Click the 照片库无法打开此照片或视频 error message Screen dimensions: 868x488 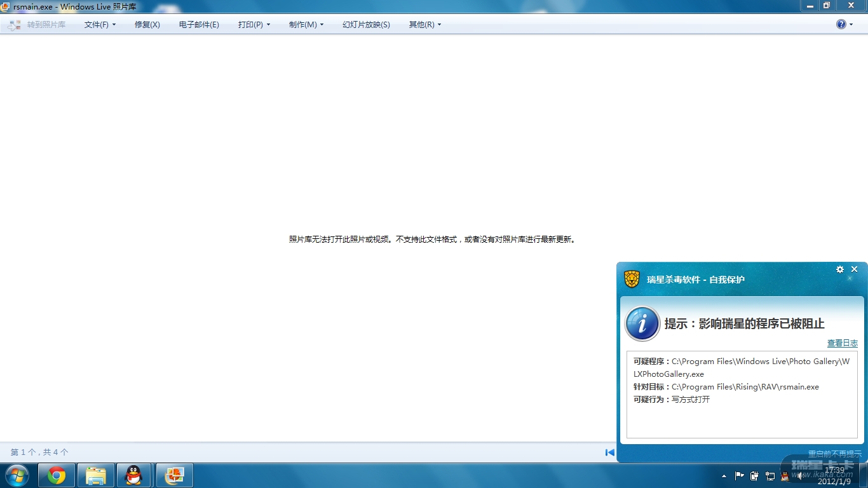tap(433, 240)
